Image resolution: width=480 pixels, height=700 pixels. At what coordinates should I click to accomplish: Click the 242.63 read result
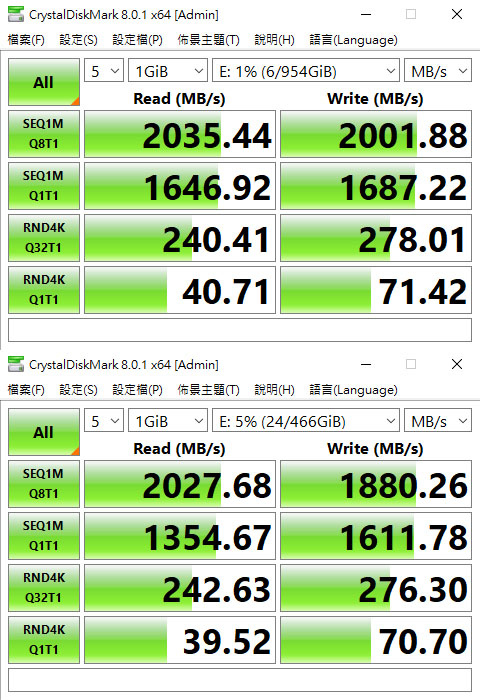[x=180, y=588]
